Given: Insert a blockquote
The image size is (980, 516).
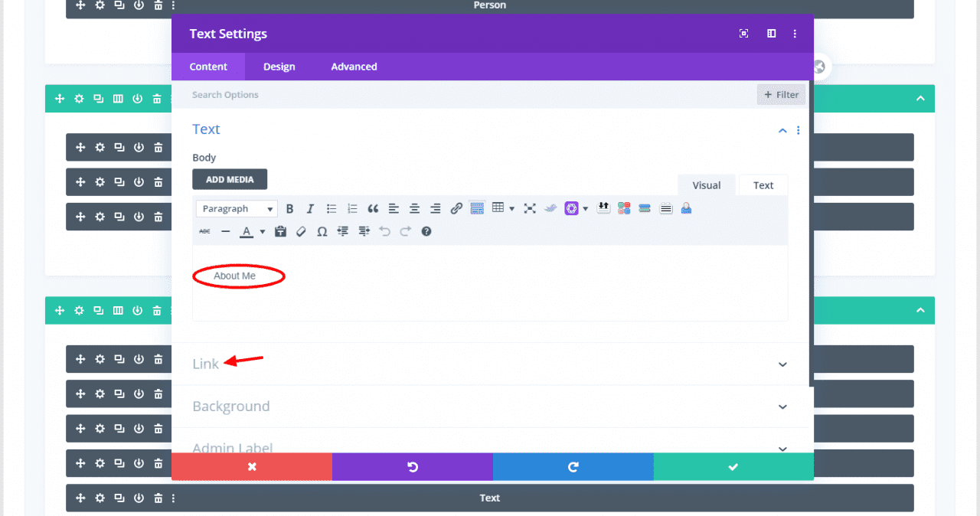Looking at the screenshot, I should click(373, 207).
